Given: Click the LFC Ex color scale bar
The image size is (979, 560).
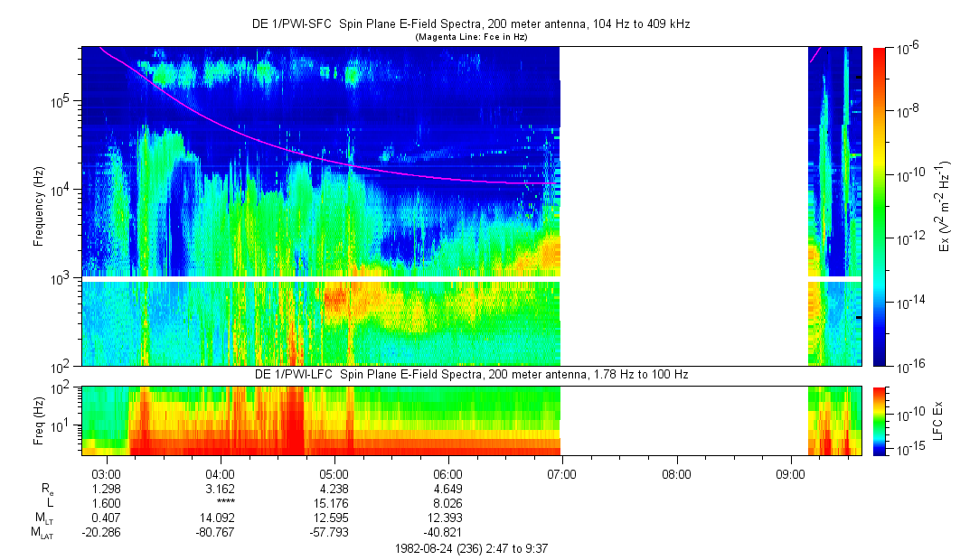Looking at the screenshot, I should (x=880, y=420).
